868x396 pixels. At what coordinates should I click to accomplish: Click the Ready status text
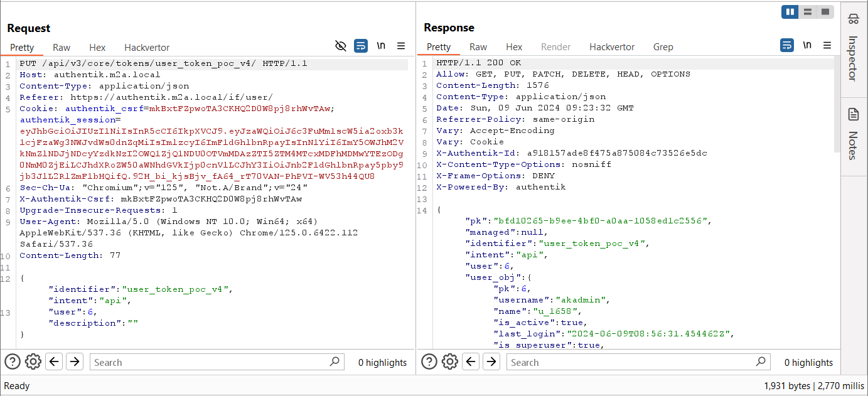pyautogui.click(x=17, y=386)
